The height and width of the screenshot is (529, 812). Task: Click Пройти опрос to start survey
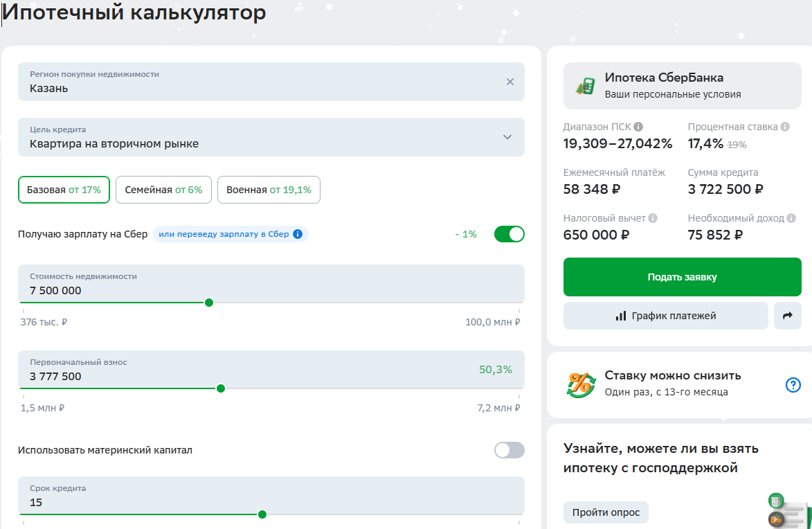pos(606,512)
